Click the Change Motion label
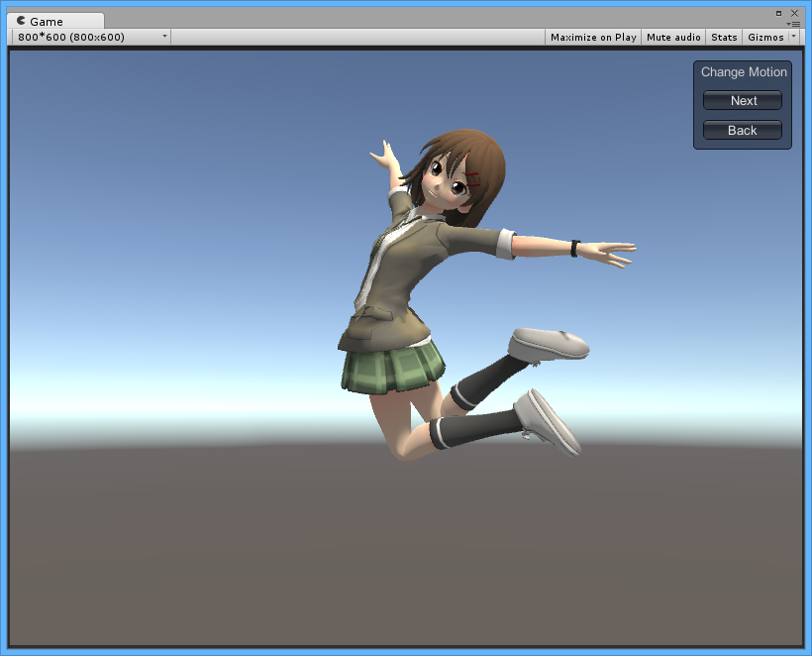Screen dimensions: 812x656 coord(744,72)
